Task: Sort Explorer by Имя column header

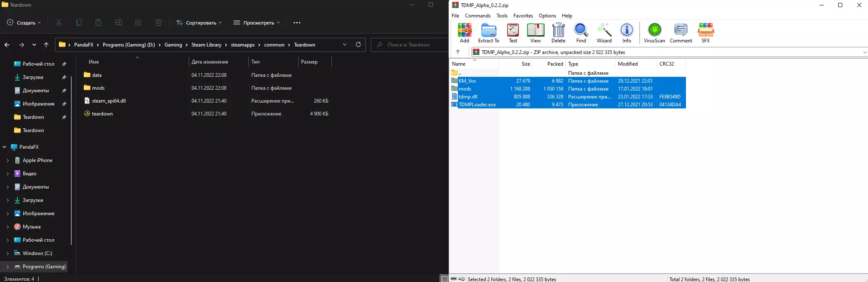Action: 94,62
